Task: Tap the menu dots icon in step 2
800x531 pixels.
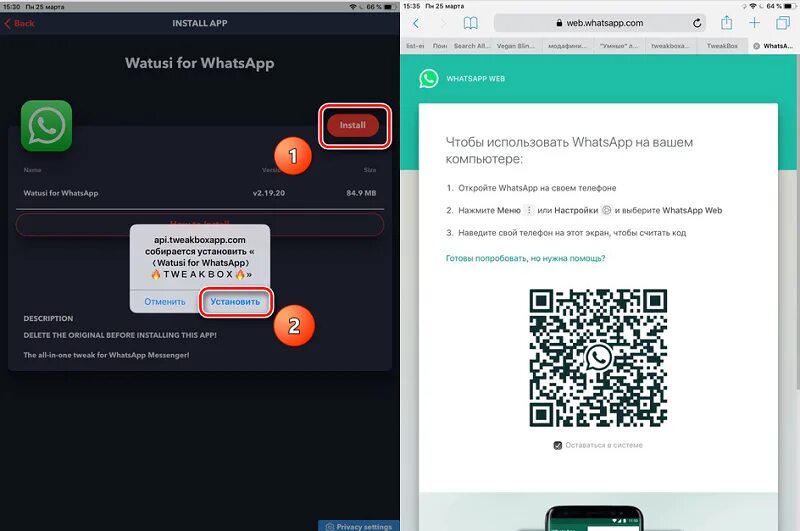Action: (x=529, y=210)
